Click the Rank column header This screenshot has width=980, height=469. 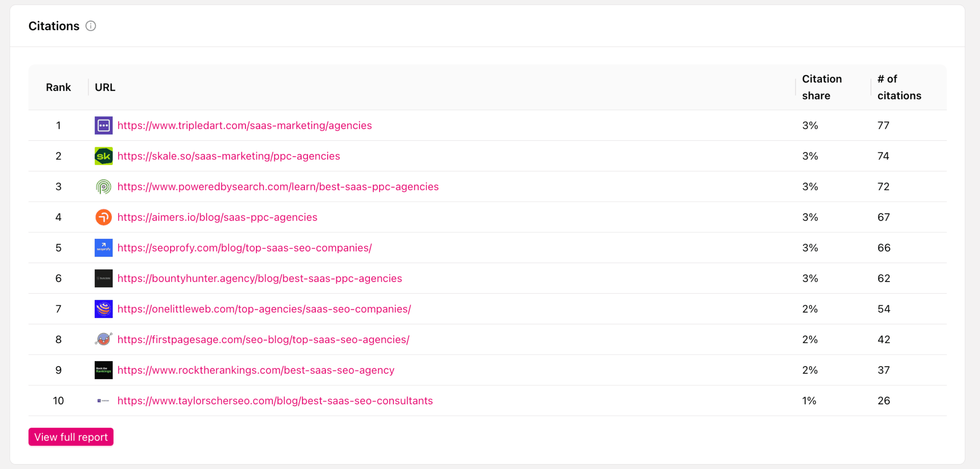(58, 87)
